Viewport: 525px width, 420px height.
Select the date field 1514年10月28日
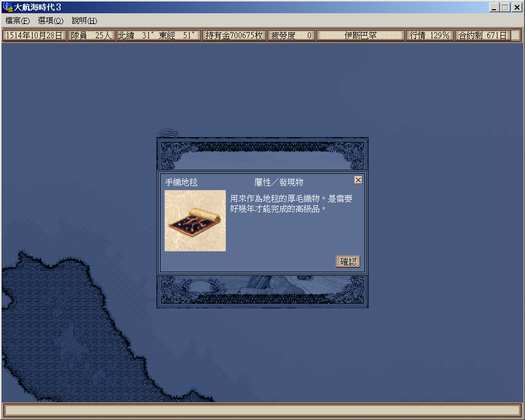point(35,36)
